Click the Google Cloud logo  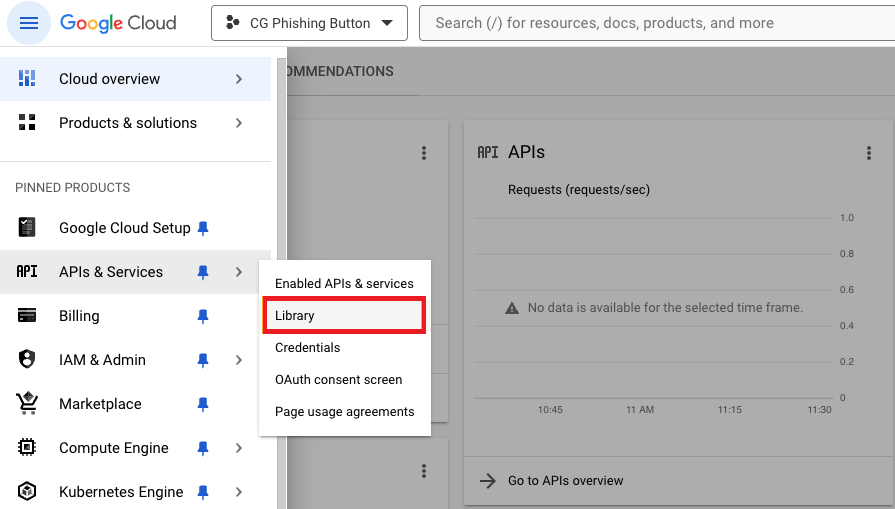coord(118,23)
